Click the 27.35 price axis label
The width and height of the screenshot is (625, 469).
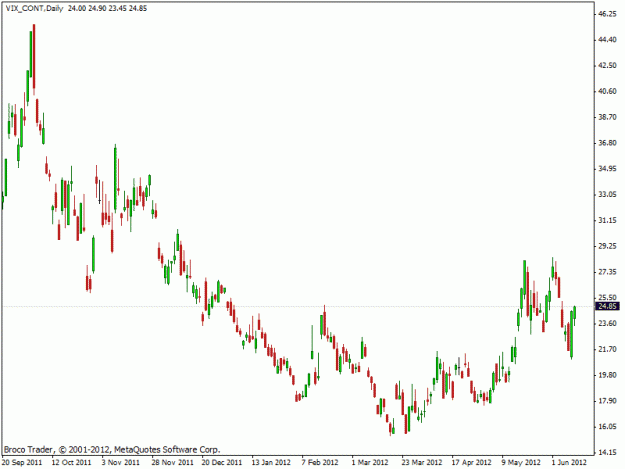point(607,272)
